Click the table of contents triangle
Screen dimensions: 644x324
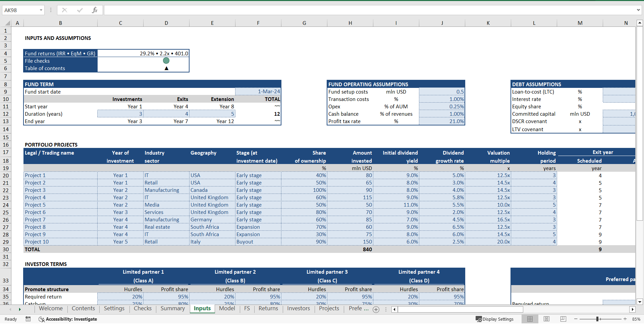(x=166, y=68)
